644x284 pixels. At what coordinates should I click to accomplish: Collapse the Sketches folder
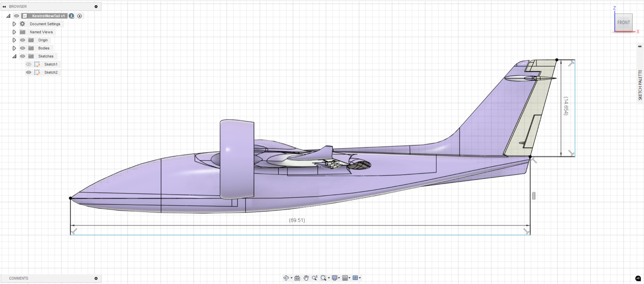[14, 56]
